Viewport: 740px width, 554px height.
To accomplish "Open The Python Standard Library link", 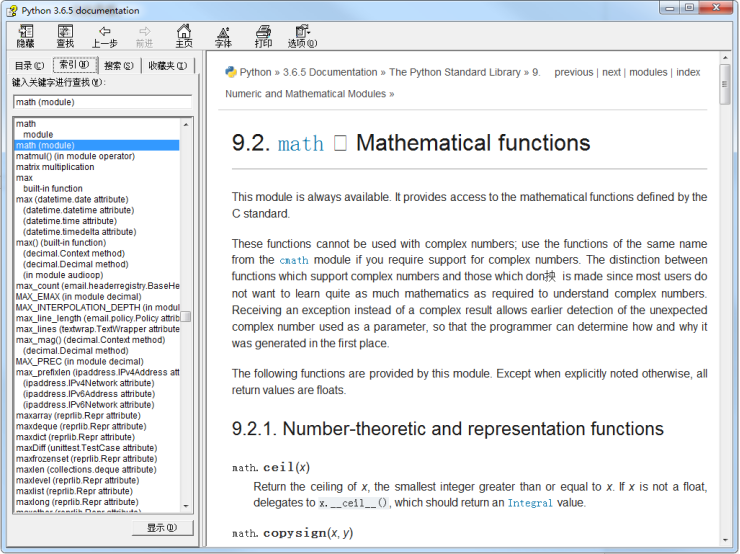I will pos(454,72).
